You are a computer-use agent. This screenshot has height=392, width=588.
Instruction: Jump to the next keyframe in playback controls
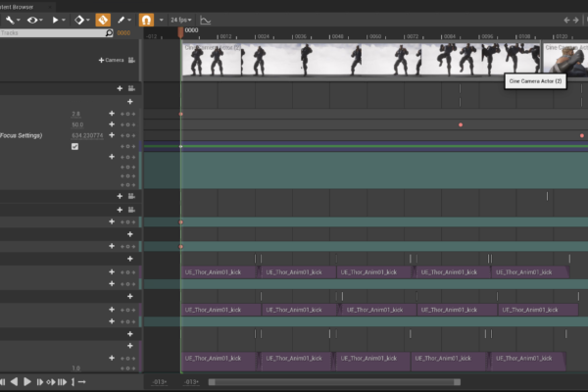51,382
